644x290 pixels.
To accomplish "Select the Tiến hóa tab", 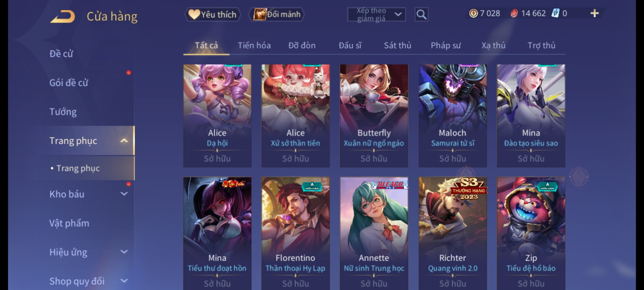I will pos(254,45).
